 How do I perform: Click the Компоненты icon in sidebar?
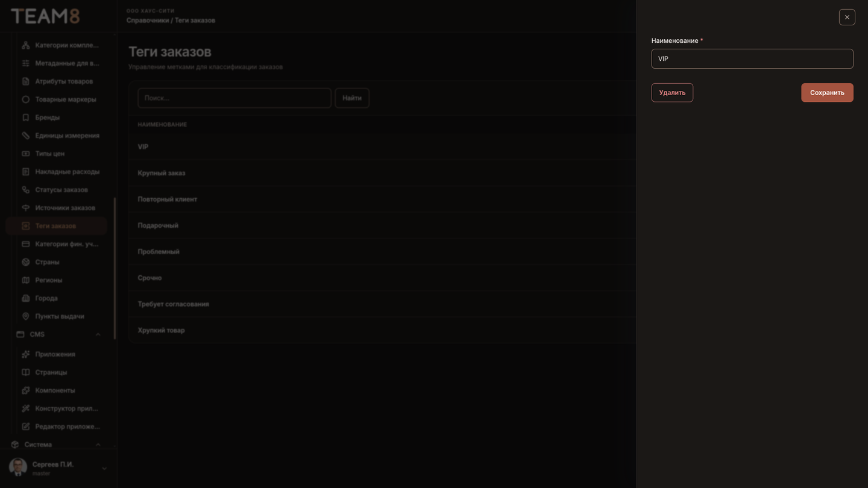(25, 390)
